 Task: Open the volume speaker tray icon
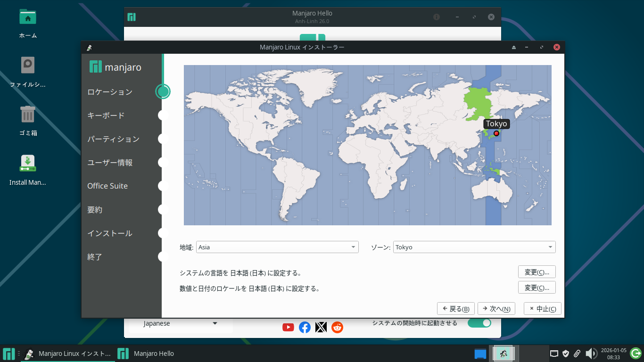[x=591, y=354]
